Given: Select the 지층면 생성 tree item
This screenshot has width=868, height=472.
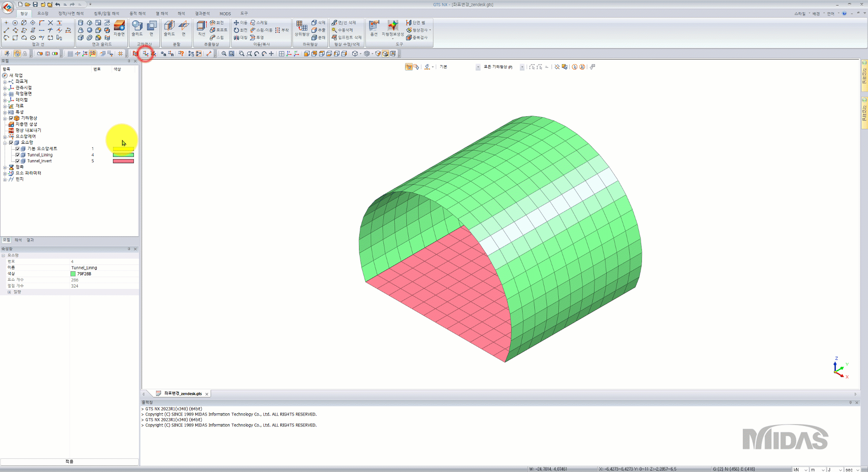Looking at the screenshot, I should (x=26, y=124).
